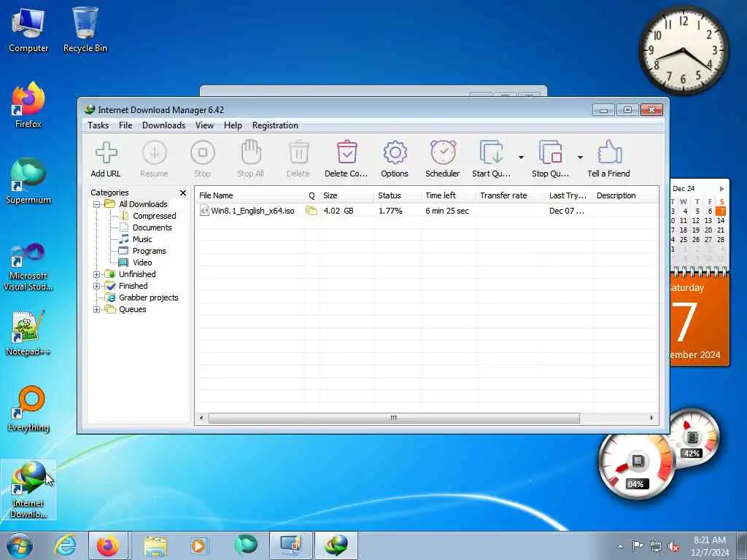Click the Q column header

tap(311, 195)
